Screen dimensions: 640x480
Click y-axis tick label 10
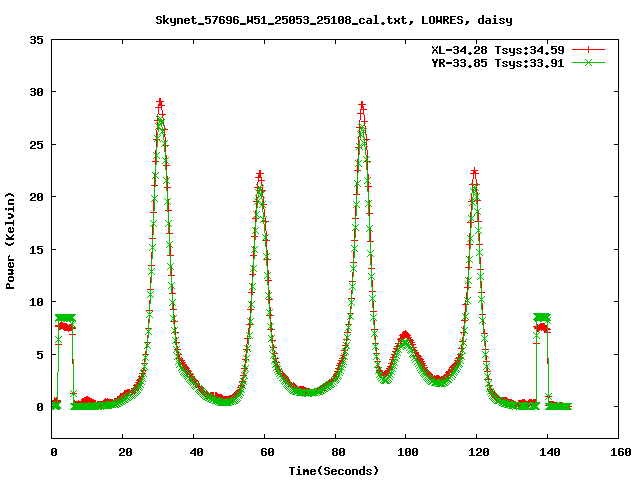[x=37, y=302]
